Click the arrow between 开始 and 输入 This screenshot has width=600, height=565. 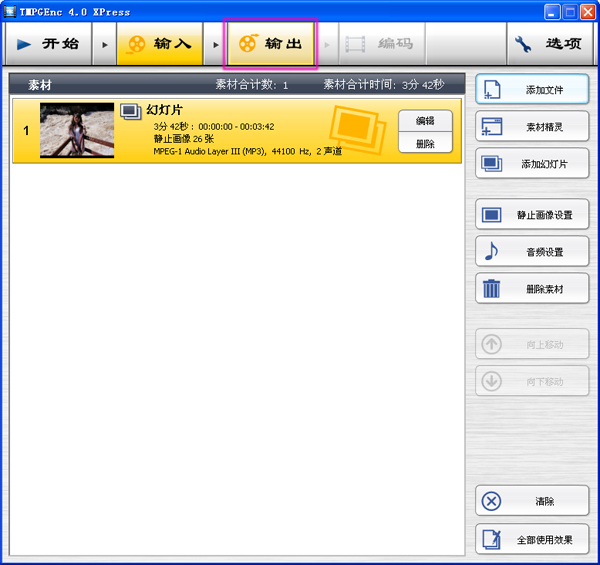(x=104, y=45)
